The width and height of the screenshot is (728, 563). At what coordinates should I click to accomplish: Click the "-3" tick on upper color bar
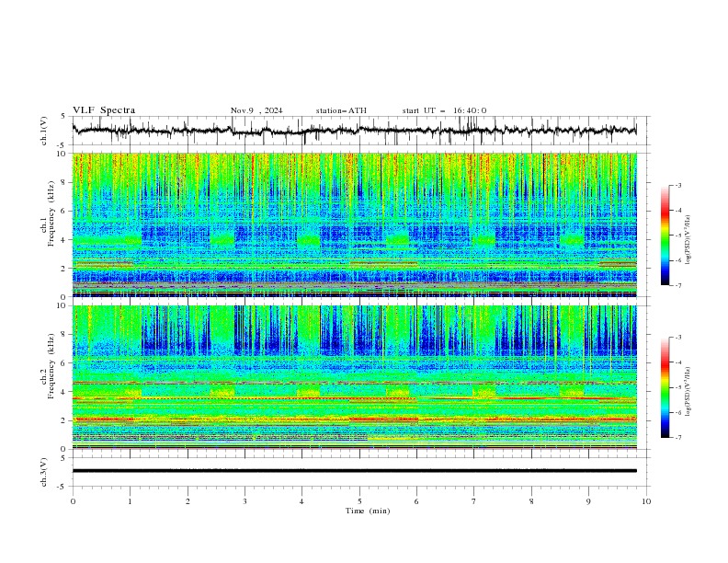(678, 185)
